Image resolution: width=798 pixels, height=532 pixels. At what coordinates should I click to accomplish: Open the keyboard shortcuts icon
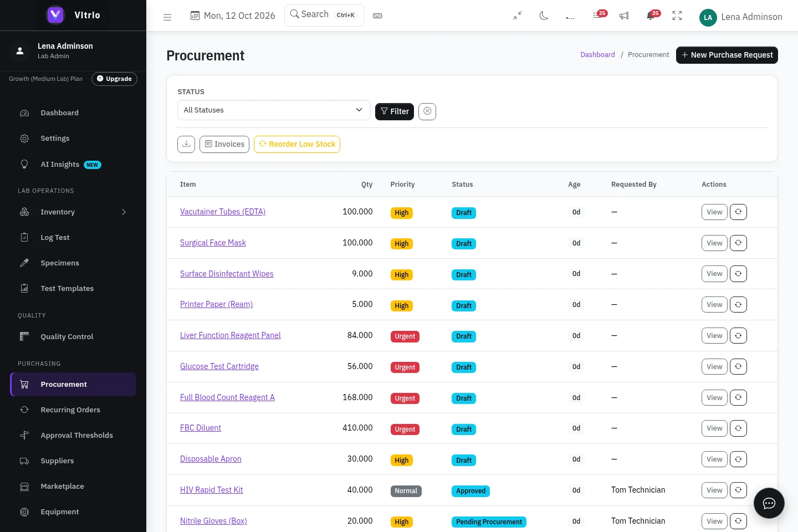(x=377, y=16)
